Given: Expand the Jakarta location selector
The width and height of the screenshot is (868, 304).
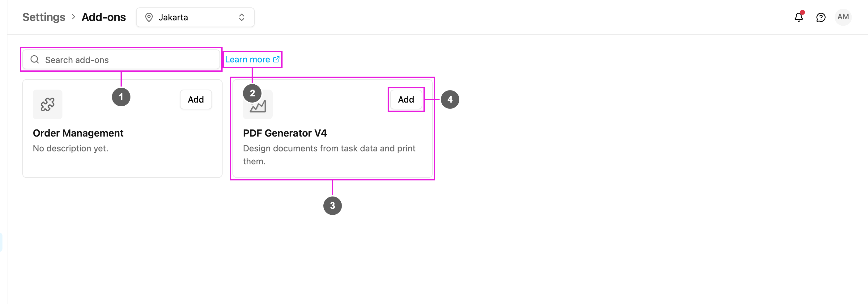Looking at the screenshot, I should (x=195, y=17).
